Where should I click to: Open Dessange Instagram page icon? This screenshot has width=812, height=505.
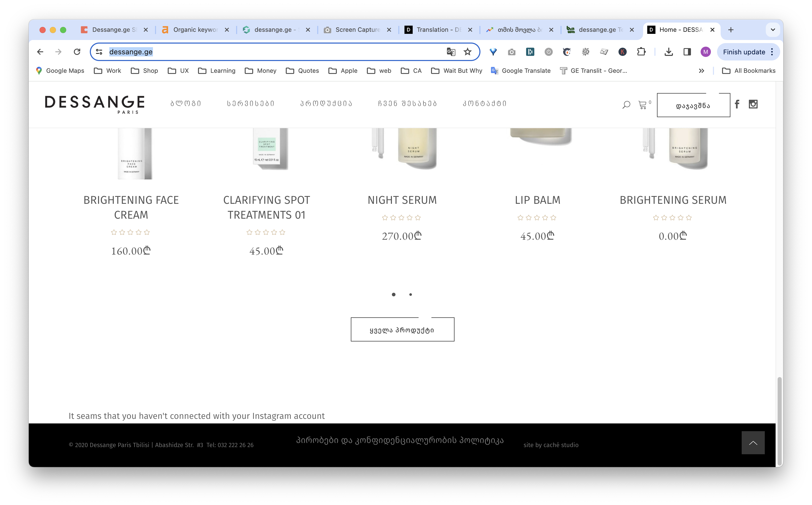point(753,104)
